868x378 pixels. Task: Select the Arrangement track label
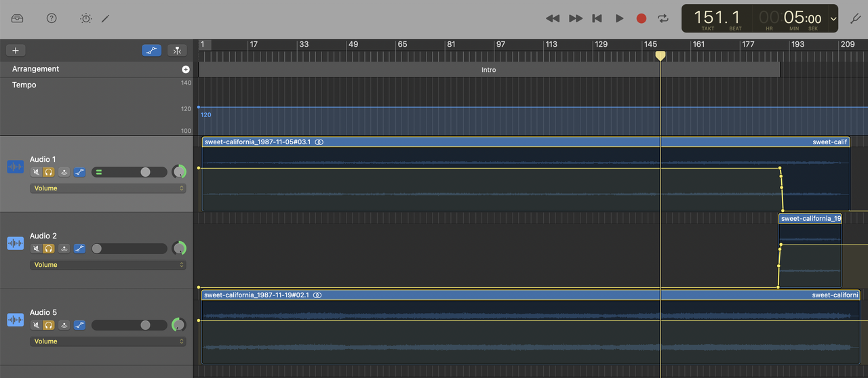pyautogui.click(x=35, y=69)
